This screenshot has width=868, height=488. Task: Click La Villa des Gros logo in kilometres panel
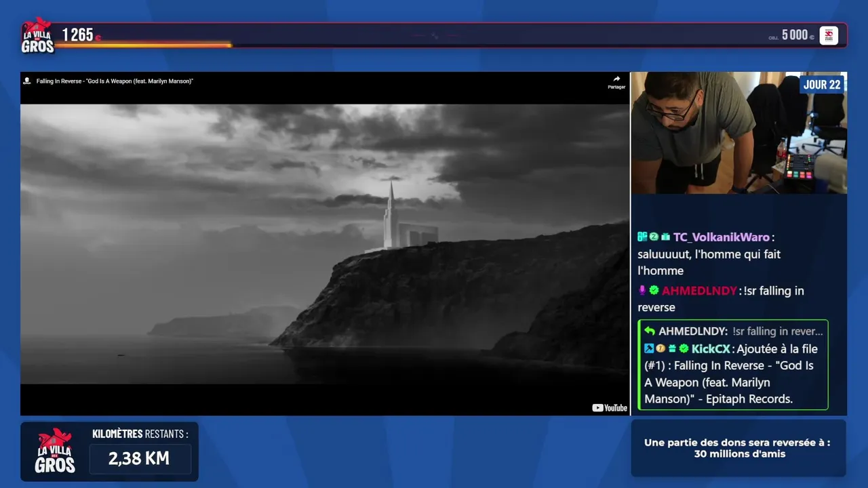(55, 451)
